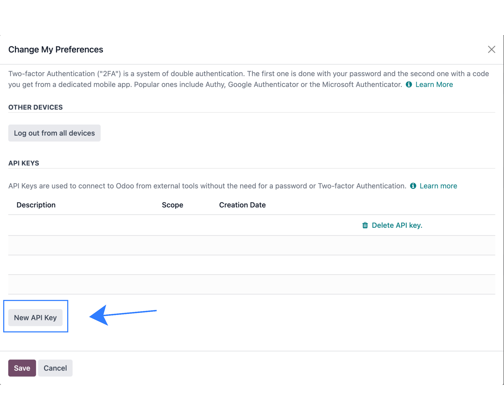Click the Change My Preferences title

[x=56, y=49]
